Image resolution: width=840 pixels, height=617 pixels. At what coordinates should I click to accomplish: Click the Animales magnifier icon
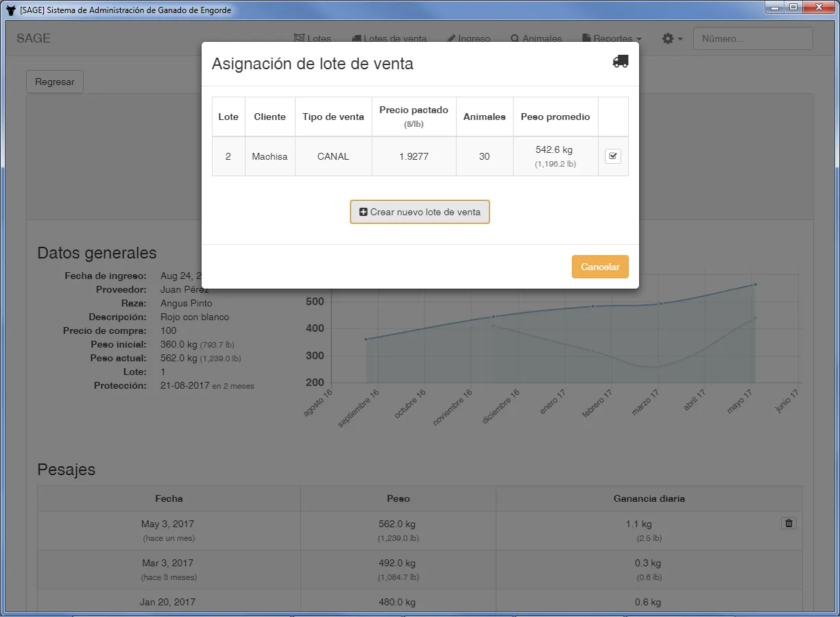point(514,38)
